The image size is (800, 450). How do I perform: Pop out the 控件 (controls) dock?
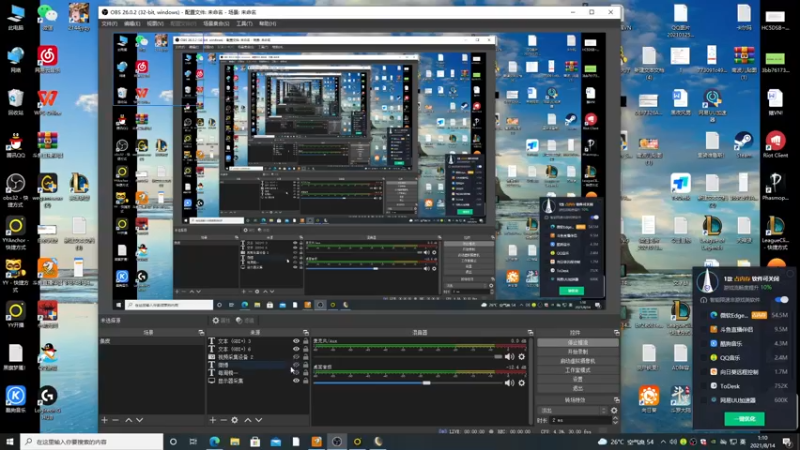pyautogui.click(x=616, y=333)
